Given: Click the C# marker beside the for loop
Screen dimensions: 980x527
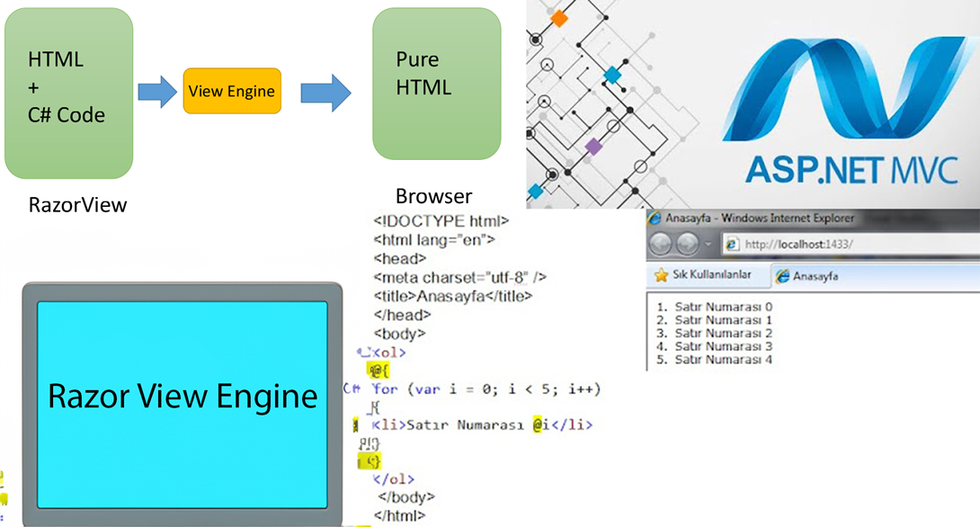Looking at the screenshot, I should [x=351, y=389].
